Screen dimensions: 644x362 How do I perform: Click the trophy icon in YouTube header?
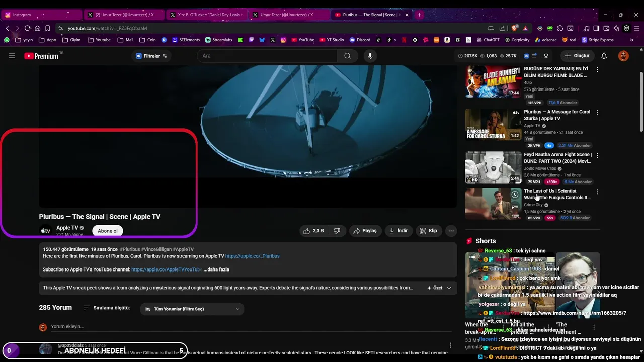pos(546,56)
